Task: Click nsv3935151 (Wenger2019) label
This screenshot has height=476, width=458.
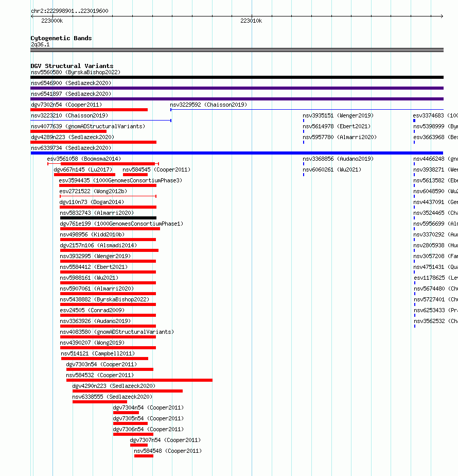Action: [x=338, y=116]
